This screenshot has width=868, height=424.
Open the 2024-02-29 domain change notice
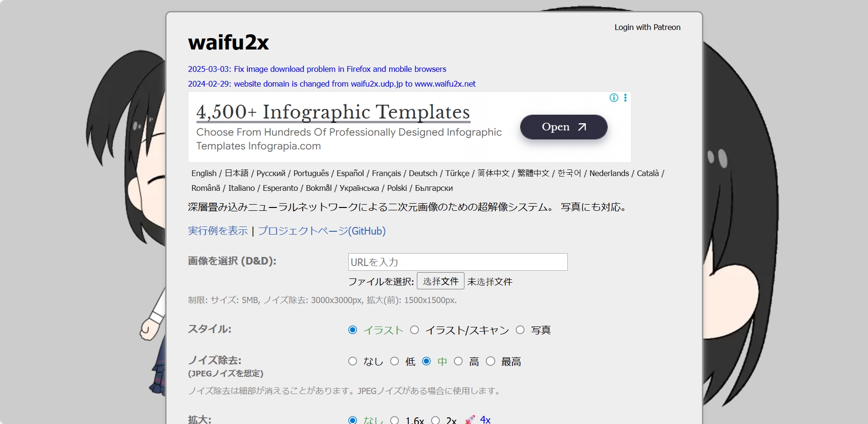pyautogui.click(x=332, y=84)
